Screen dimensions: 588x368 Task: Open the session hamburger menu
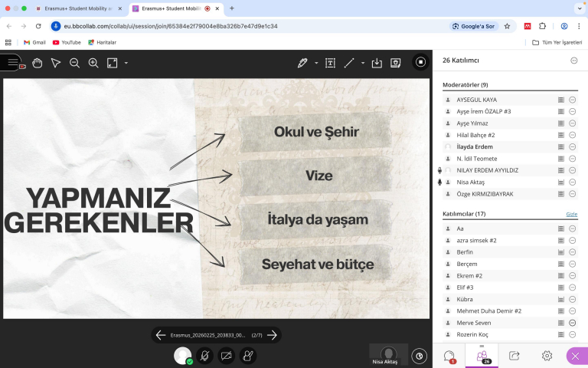click(x=12, y=63)
